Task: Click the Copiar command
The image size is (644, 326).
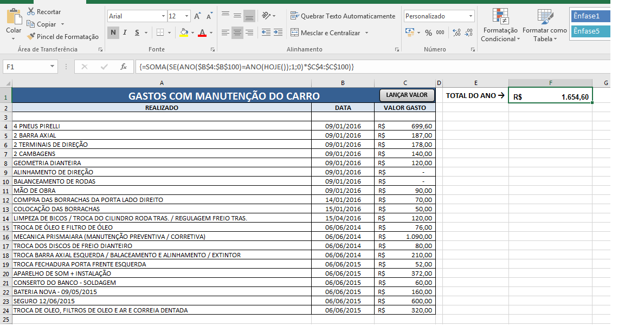Action: pyautogui.click(x=42, y=24)
